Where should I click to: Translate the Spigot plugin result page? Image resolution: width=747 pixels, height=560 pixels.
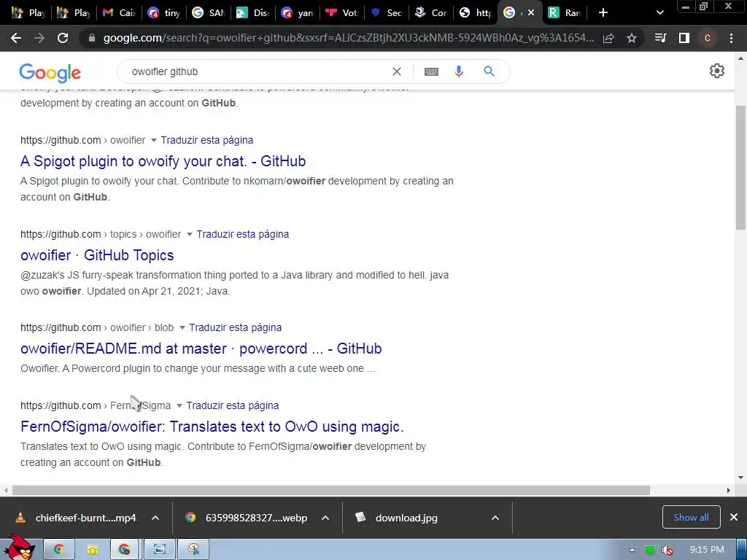coord(206,140)
